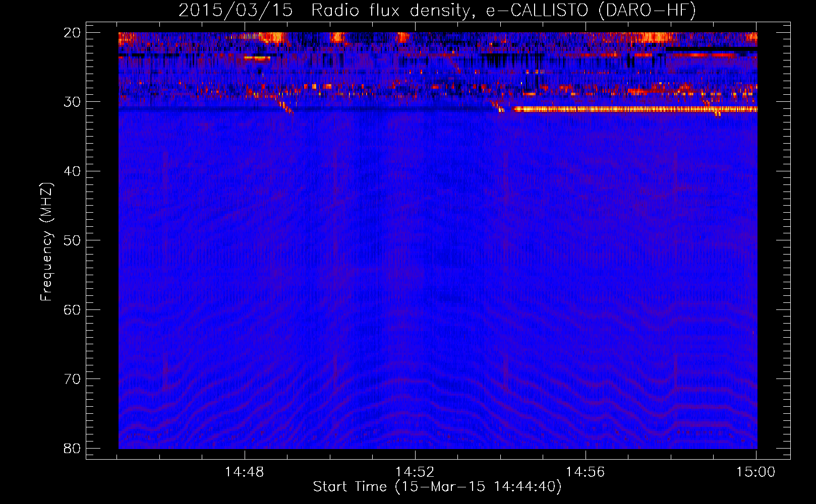This screenshot has width=816, height=504.
Task: Click the 'Frequency (MHZ)' y-axis label
Action: coord(46,242)
